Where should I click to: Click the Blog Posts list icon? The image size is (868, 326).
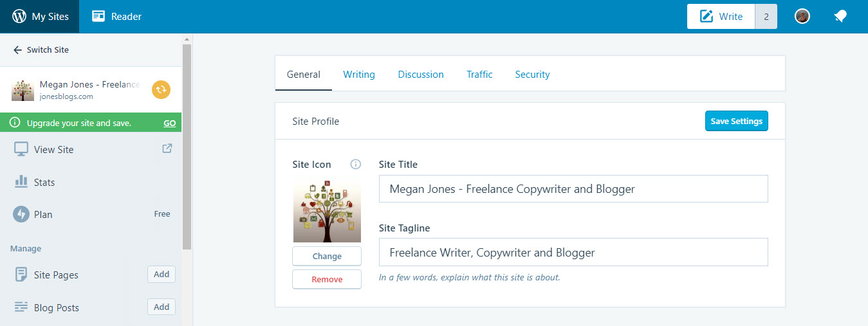click(21, 307)
